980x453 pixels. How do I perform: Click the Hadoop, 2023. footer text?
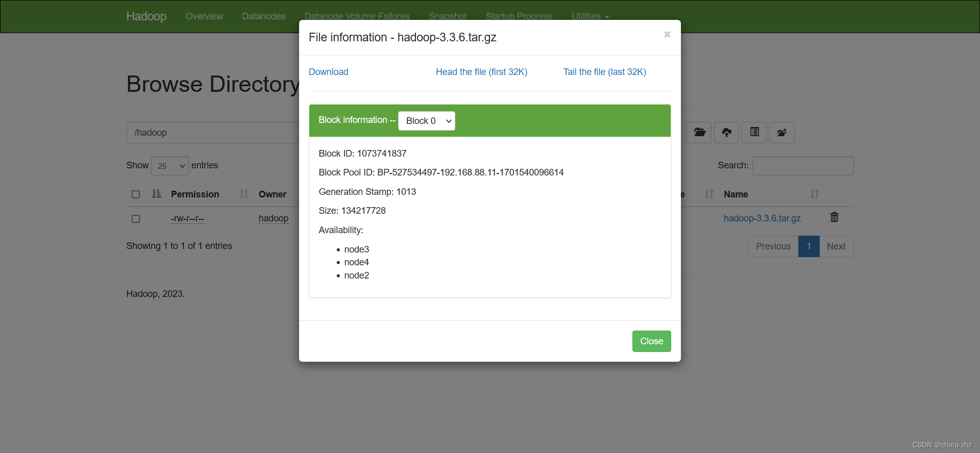[x=156, y=294]
